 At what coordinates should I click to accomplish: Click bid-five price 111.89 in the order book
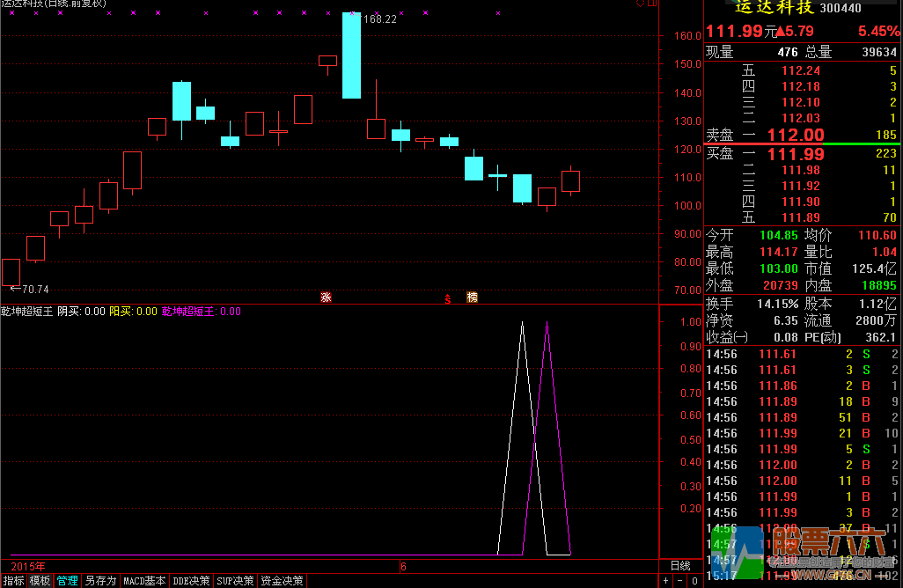[801, 217]
